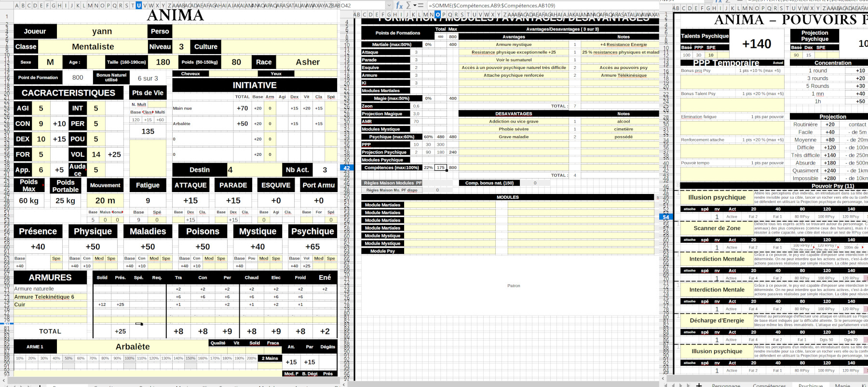Click the 'Compétences (max:100%)' label
This screenshot has width=868, height=387.
392,168
